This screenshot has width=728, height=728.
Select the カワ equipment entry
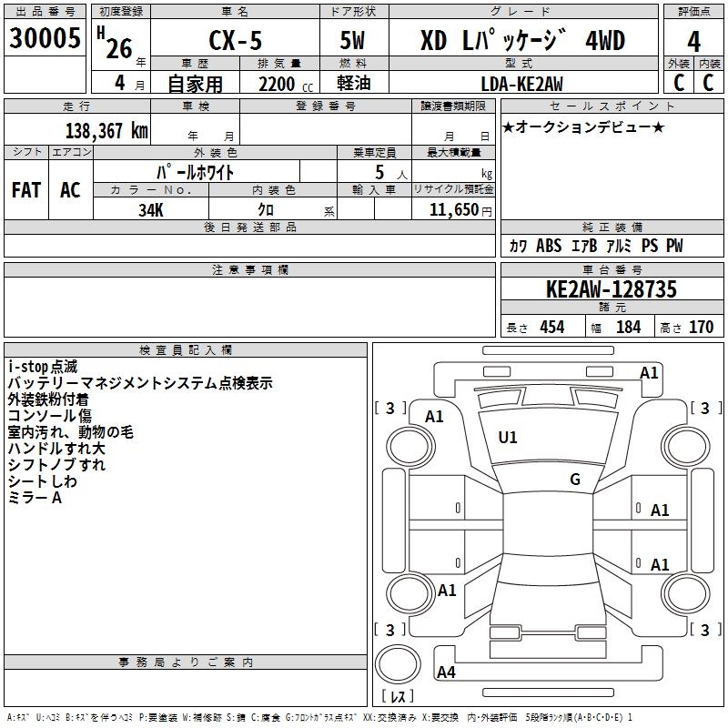[518, 246]
